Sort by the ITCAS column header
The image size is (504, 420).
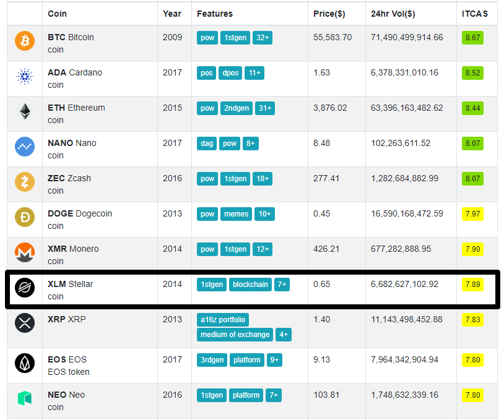[x=475, y=14]
